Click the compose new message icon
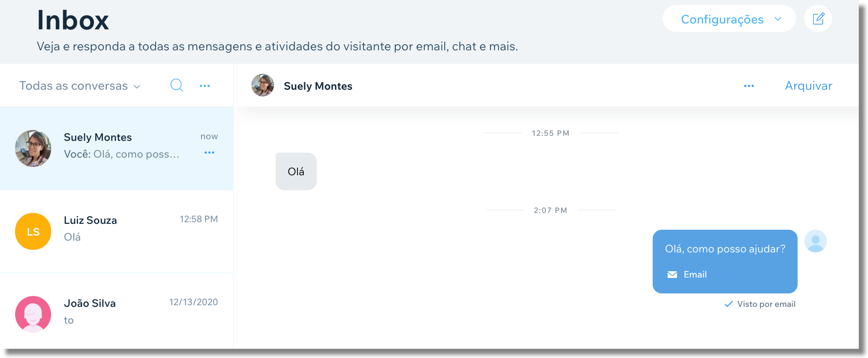The height and width of the screenshot is (358, 868). pos(818,18)
